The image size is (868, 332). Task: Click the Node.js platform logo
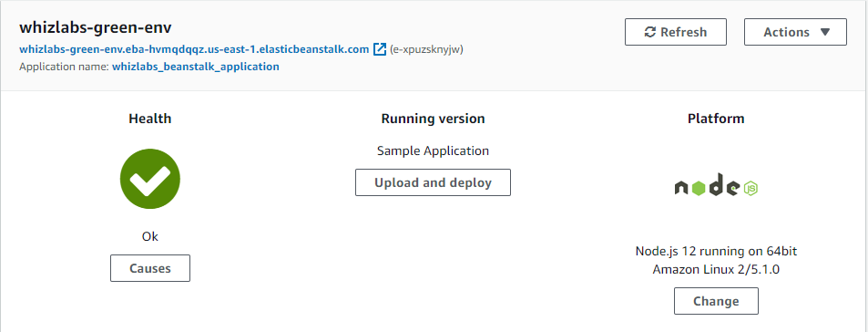[x=716, y=185]
